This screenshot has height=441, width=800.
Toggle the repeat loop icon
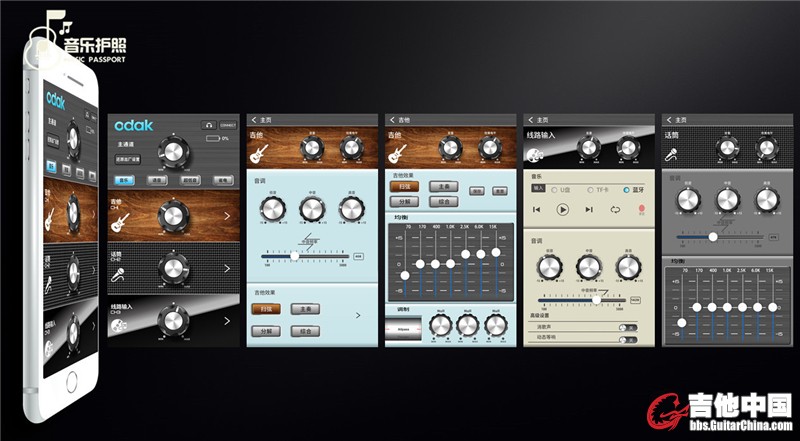pyautogui.click(x=614, y=209)
